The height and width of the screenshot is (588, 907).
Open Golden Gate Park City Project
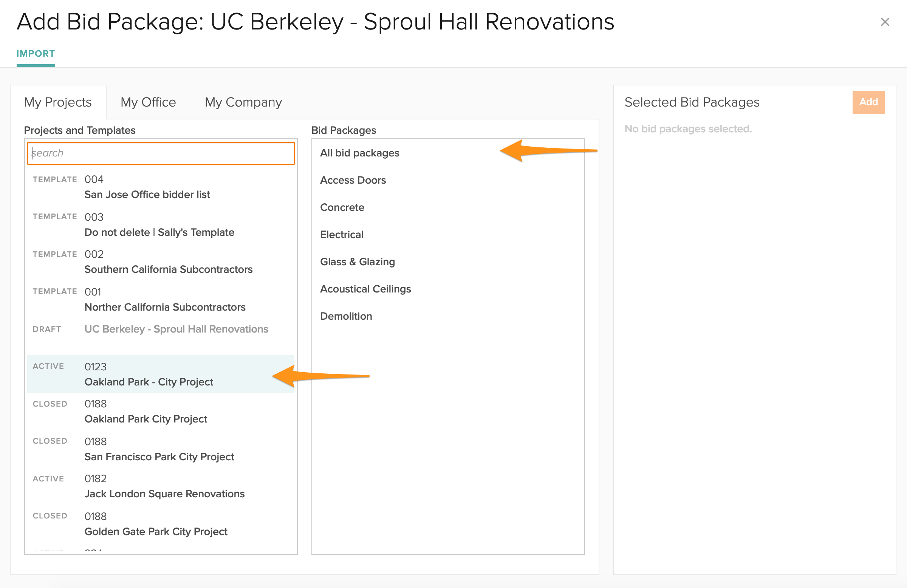pyautogui.click(x=156, y=524)
